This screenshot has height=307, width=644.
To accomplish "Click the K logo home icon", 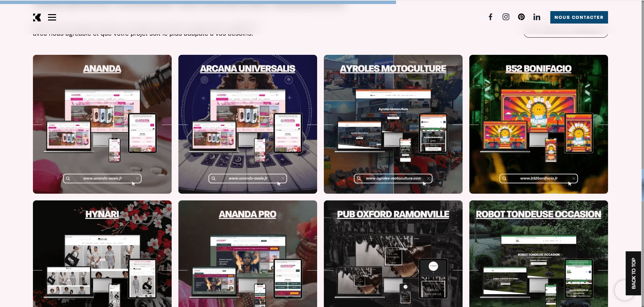I will 37,17.
